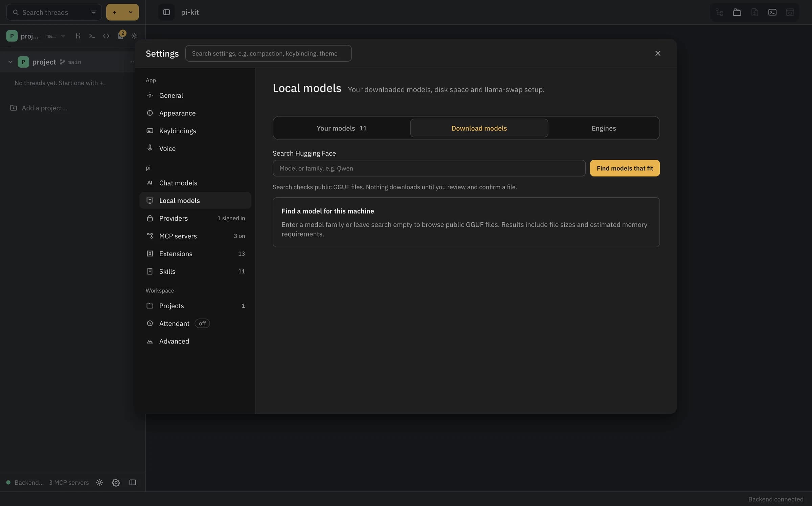Image resolution: width=812 pixels, height=506 pixels.
Task: Click the code brackets icon in project toolbar
Action: click(x=106, y=36)
